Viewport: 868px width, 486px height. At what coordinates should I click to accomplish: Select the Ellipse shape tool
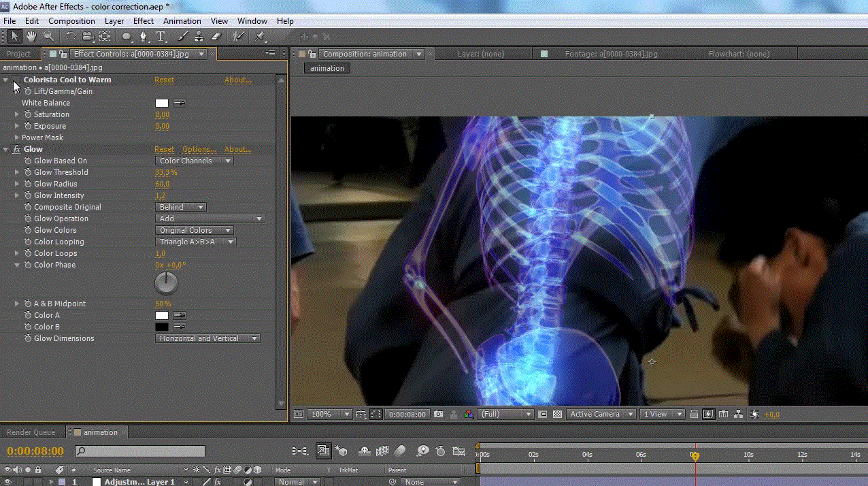(127, 36)
